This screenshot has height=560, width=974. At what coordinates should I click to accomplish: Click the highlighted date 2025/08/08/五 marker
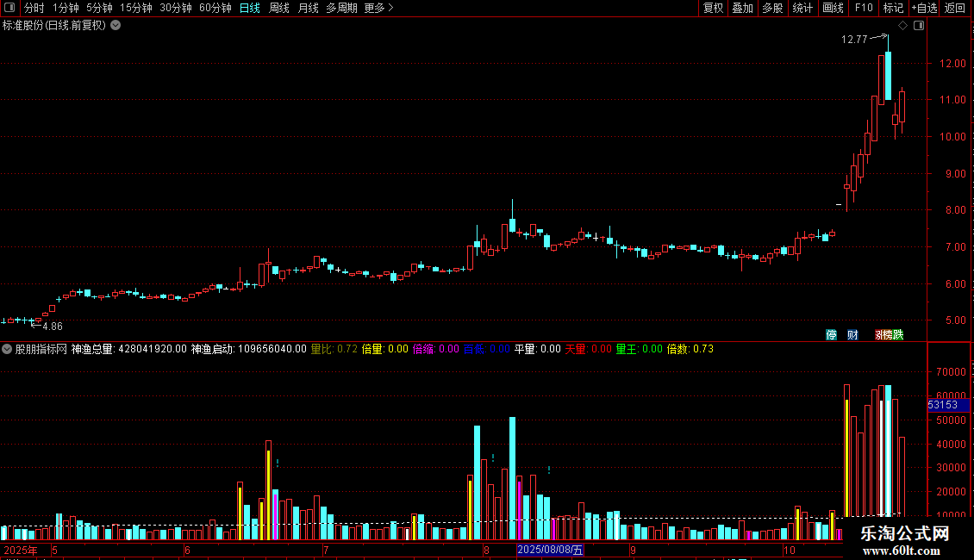[x=551, y=550]
